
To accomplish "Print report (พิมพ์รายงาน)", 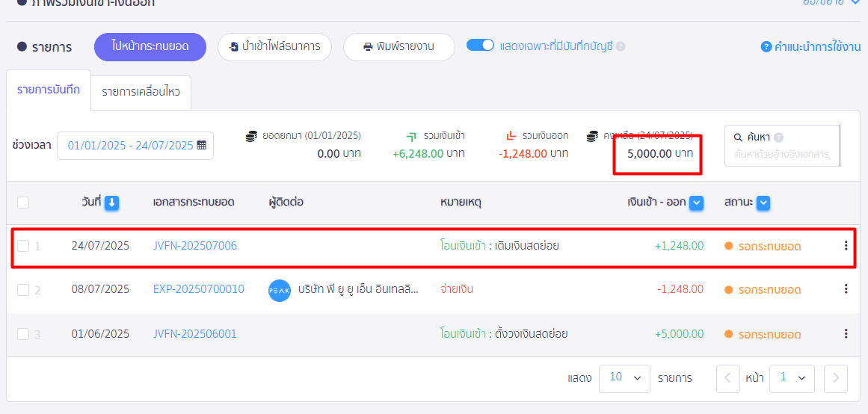I will click(x=399, y=47).
